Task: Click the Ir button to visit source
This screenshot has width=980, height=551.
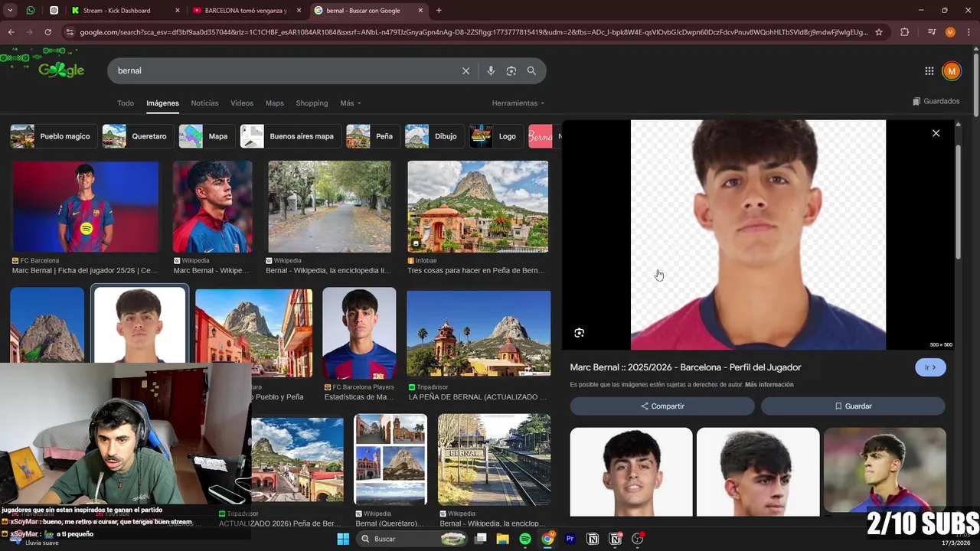Action: click(930, 367)
